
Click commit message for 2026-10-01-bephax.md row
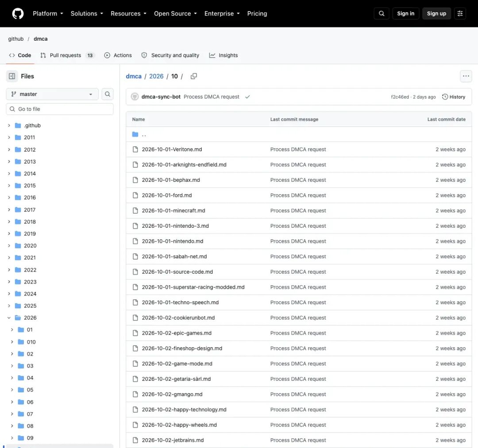pos(298,180)
